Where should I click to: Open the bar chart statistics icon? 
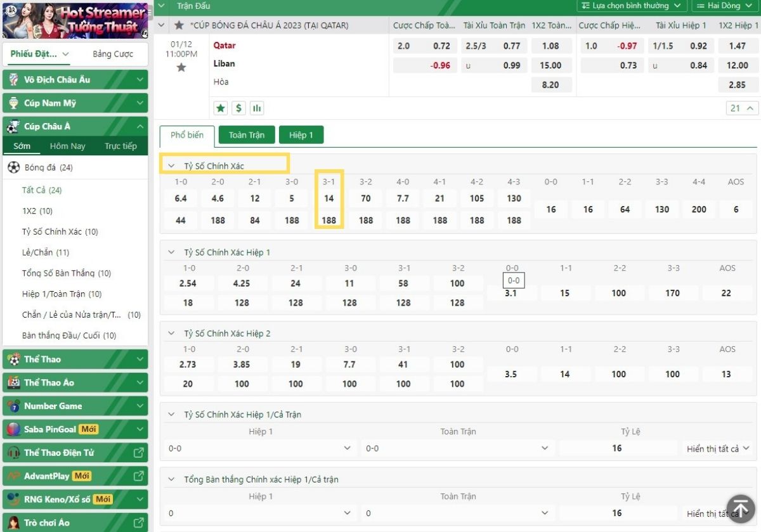pyautogui.click(x=257, y=108)
